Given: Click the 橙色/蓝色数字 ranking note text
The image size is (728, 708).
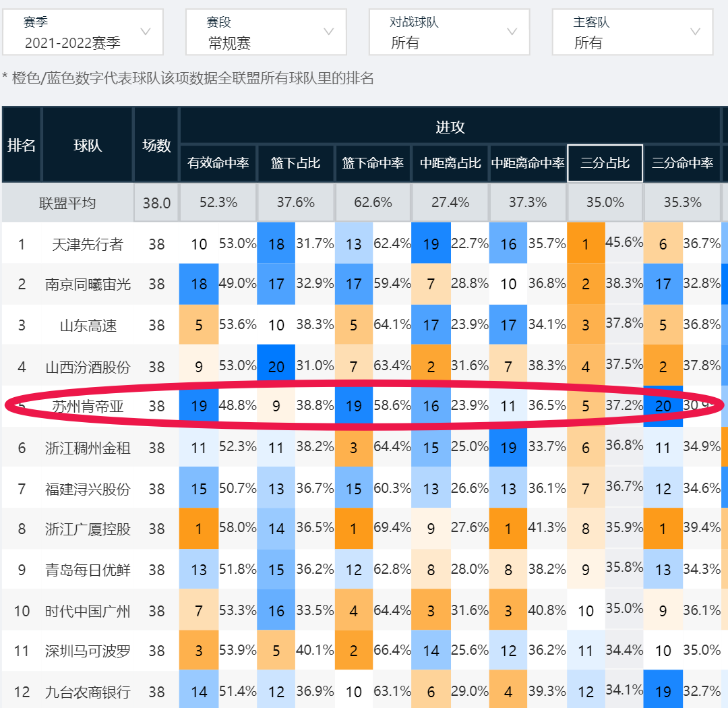Looking at the screenshot, I should click(188, 78).
